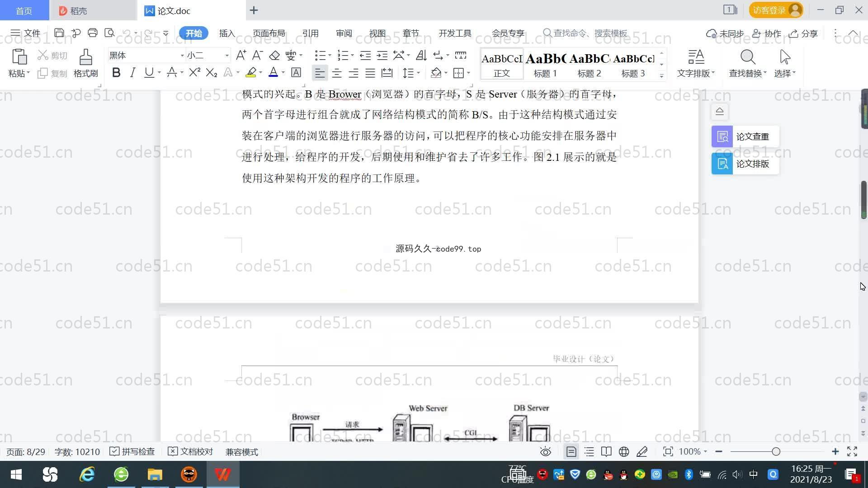
Task: Toggle spell check in status bar
Action: [132, 452]
